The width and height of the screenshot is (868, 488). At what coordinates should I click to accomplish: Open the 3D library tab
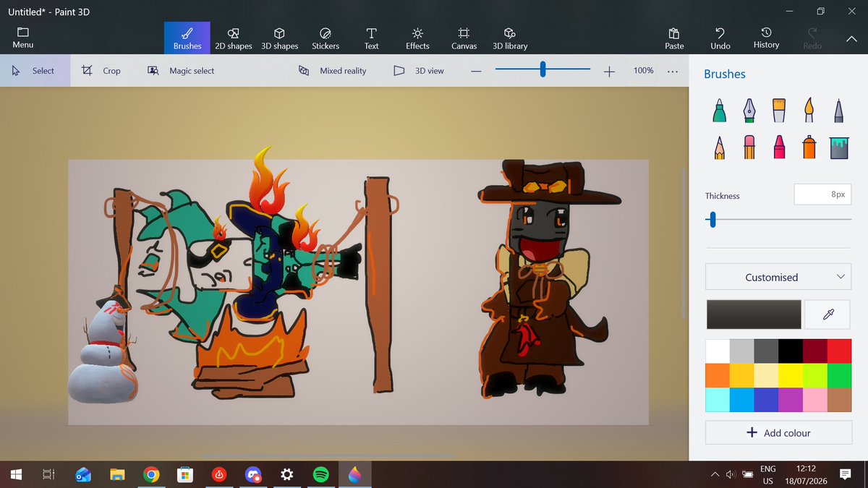click(x=510, y=38)
